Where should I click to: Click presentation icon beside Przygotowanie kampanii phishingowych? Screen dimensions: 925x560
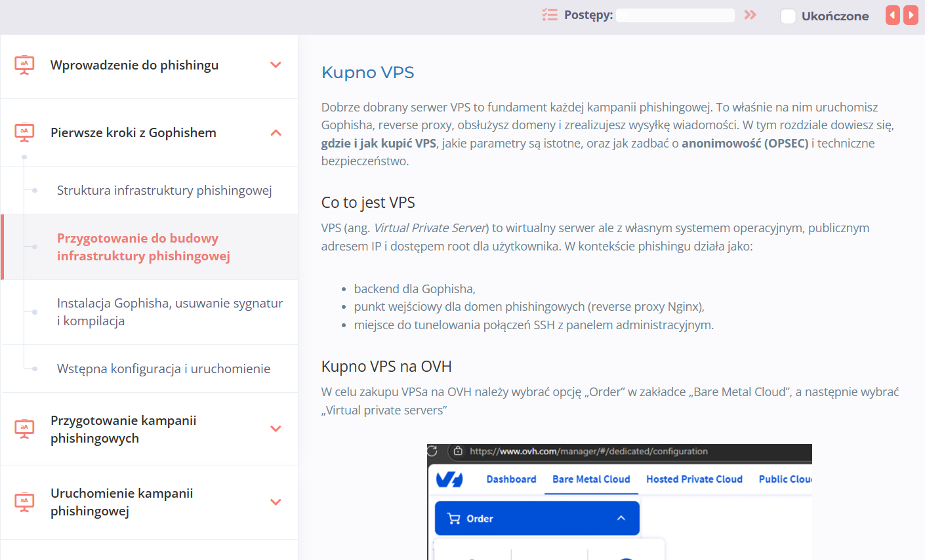tap(24, 429)
